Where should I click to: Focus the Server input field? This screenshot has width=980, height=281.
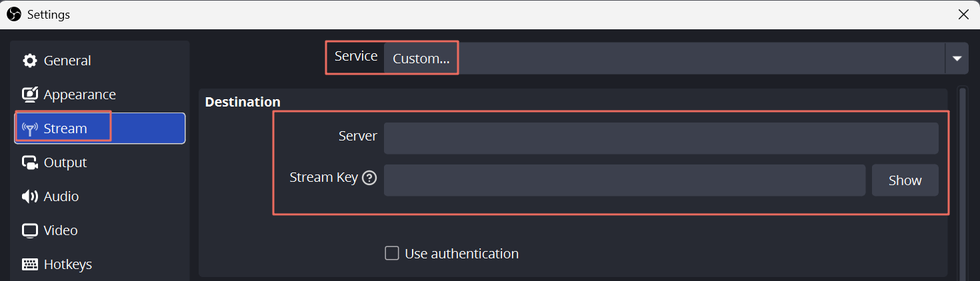pyautogui.click(x=661, y=139)
